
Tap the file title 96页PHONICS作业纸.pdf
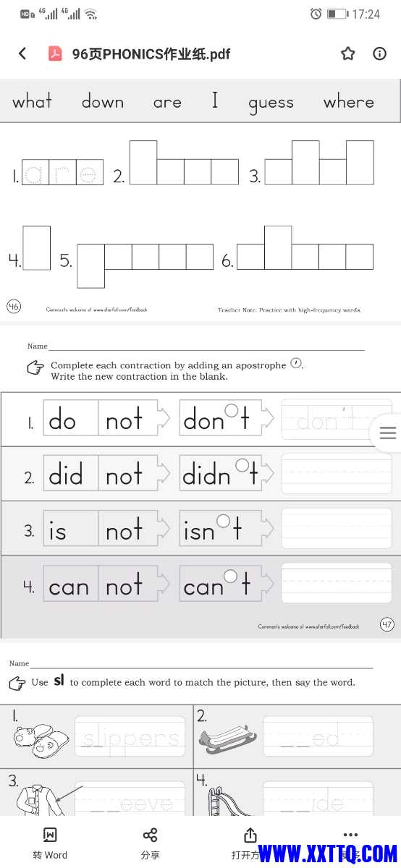pos(151,54)
